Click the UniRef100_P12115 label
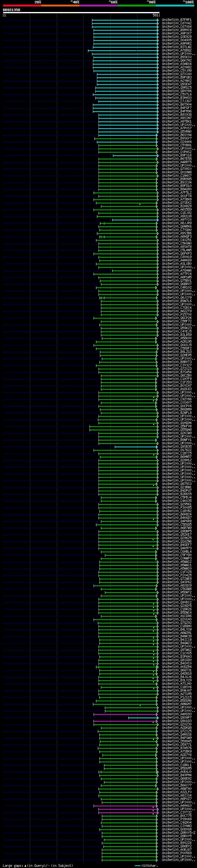This screenshot has width=197, height=868. coord(177,697)
